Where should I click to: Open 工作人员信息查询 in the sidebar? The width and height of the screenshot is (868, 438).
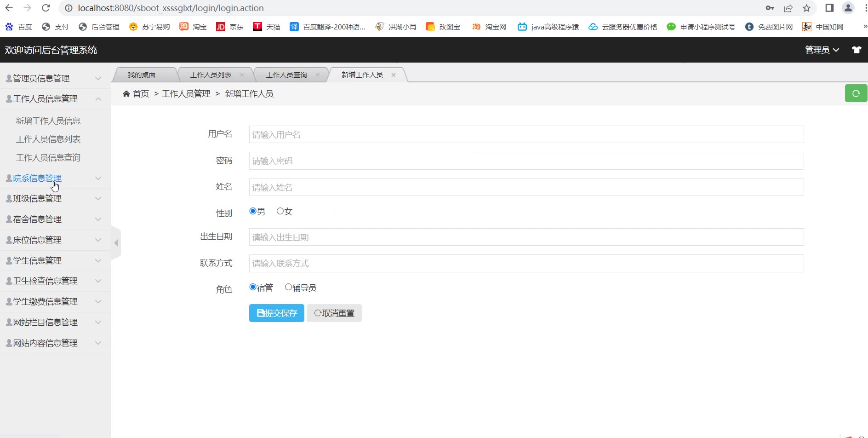point(48,157)
